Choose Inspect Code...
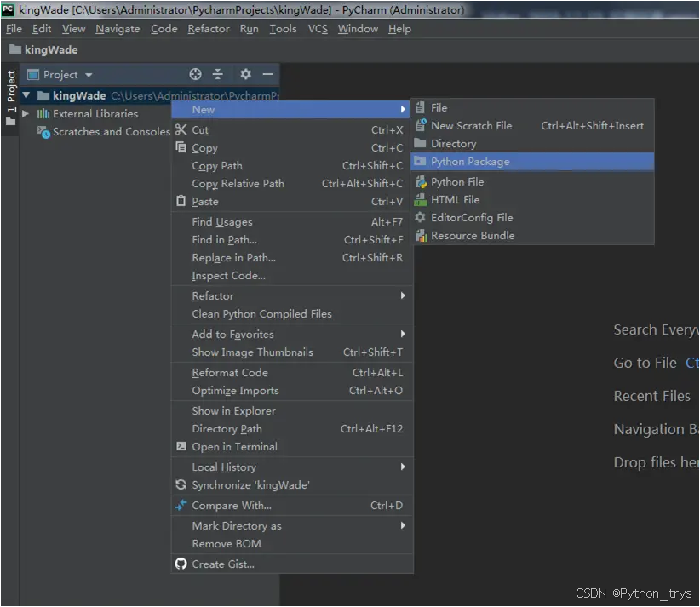The image size is (700, 607). click(292, 275)
